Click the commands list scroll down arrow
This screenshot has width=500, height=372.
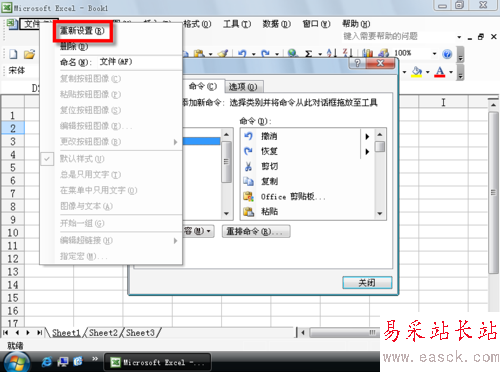[380, 213]
